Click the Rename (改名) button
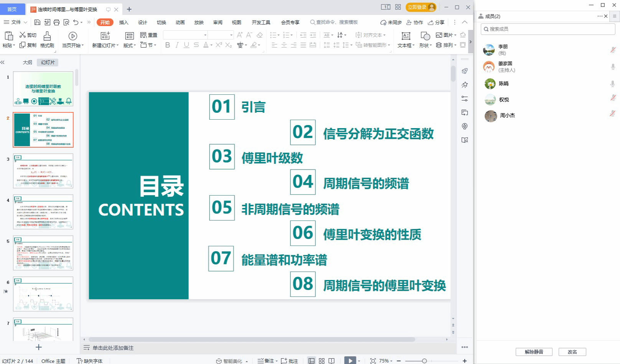Viewport: 620px width, 364px height. click(x=572, y=352)
